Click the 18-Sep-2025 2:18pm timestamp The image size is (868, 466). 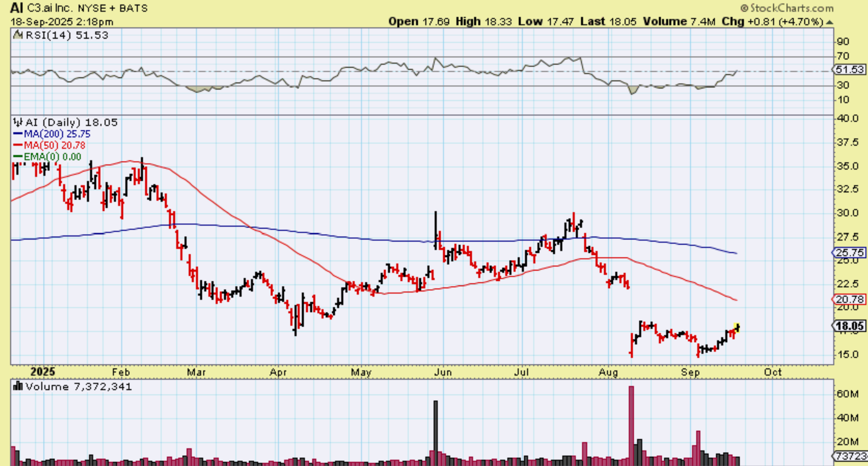62,22
